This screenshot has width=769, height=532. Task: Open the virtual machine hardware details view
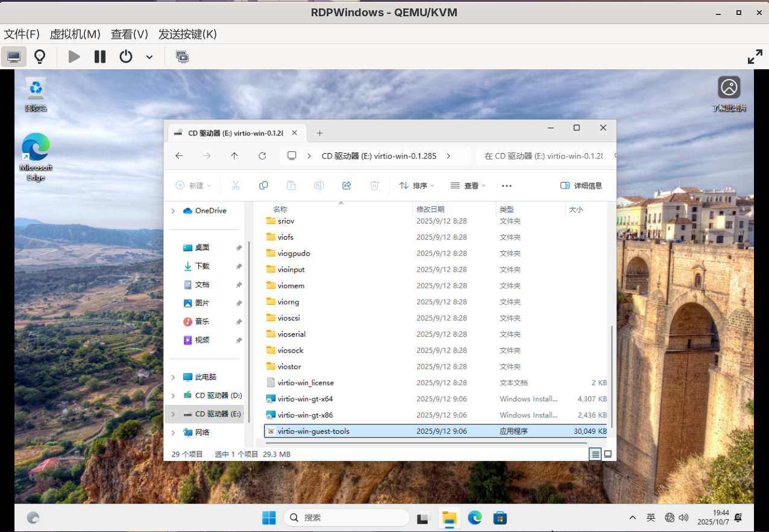[40, 56]
